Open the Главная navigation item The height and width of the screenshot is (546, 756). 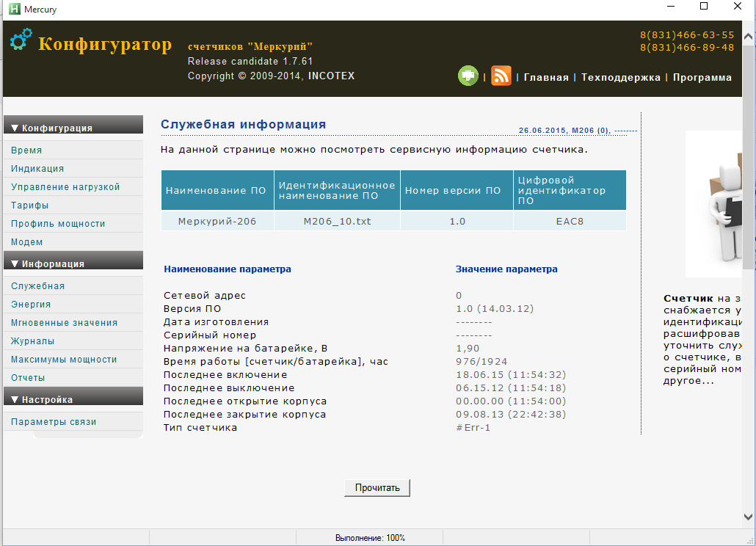[547, 76]
